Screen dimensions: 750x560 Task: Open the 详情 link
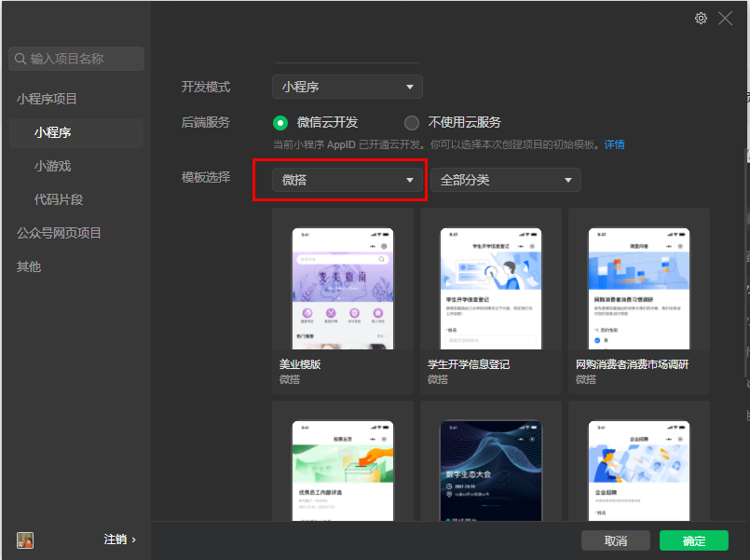[615, 144]
